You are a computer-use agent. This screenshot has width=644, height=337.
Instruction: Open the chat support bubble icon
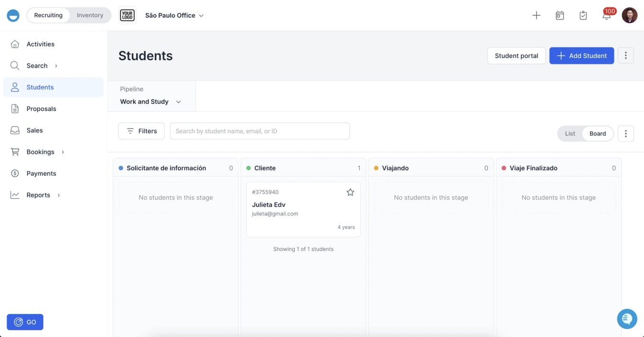pos(627,318)
